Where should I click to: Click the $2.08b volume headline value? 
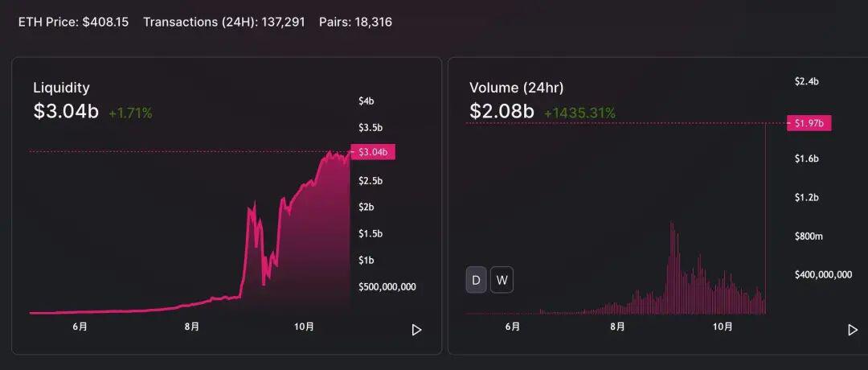coord(502,111)
